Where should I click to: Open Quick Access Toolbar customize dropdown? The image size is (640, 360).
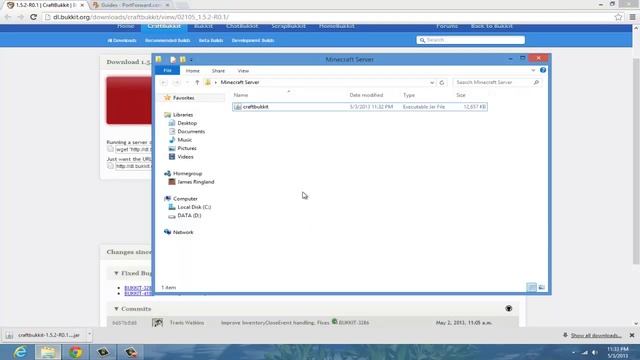[191, 60]
